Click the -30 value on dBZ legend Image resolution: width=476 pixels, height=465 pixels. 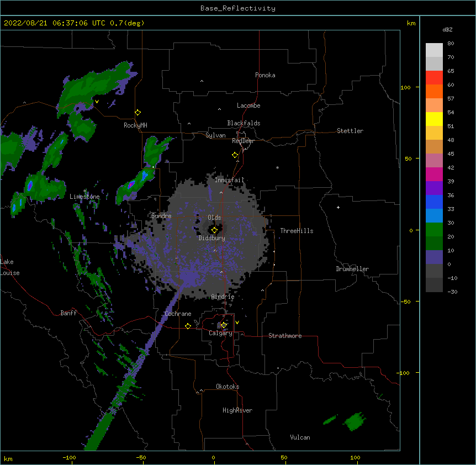[x=452, y=292]
